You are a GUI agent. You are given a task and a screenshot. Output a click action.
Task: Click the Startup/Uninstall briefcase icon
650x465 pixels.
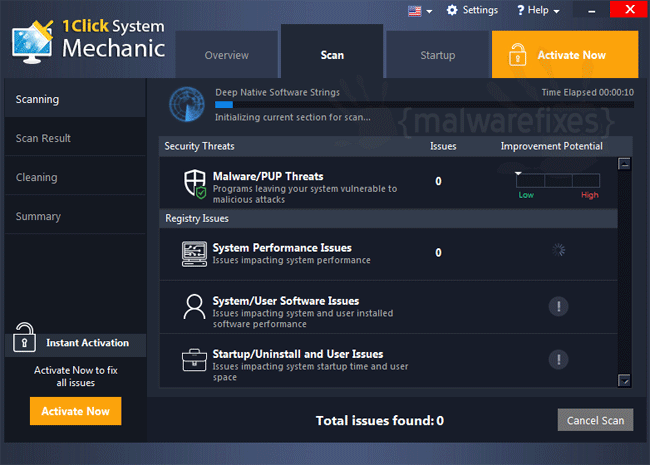coord(194,360)
